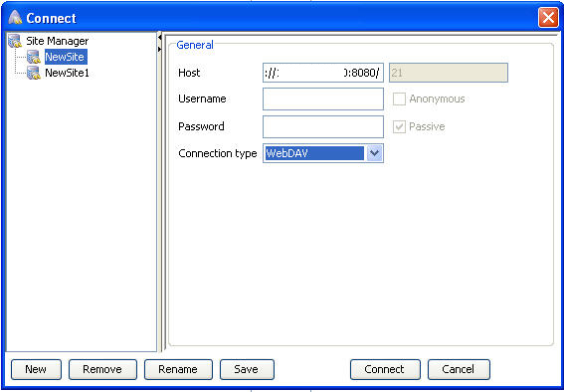This screenshot has height=392, width=564.
Task: Cancel the Connect dialog
Action: click(459, 369)
